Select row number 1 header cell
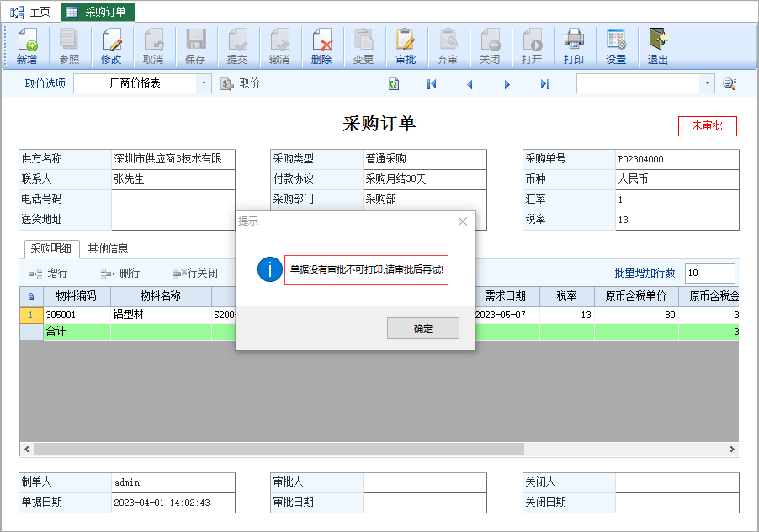The image size is (759, 532). point(31,315)
